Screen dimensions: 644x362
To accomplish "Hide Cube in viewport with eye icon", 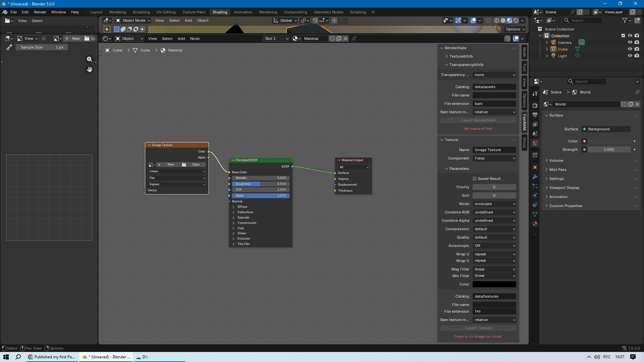I will pos(630,49).
